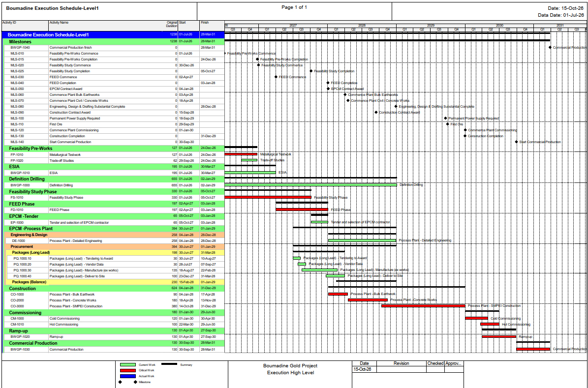The height and width of the screenshot is (388, 588).
Task: Click the 'Page 1 of 1' header text
Action: pyautogui.click(x=294, y=7)
